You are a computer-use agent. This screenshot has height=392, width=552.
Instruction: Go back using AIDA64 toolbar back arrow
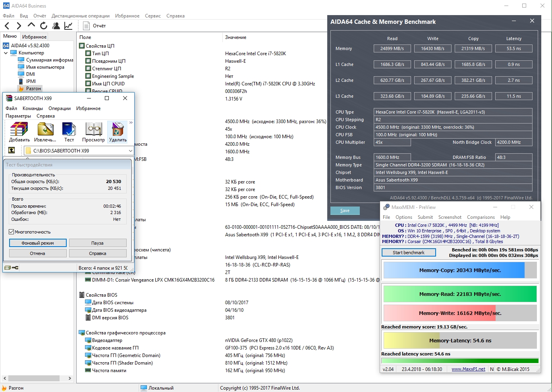click(7, 26)
